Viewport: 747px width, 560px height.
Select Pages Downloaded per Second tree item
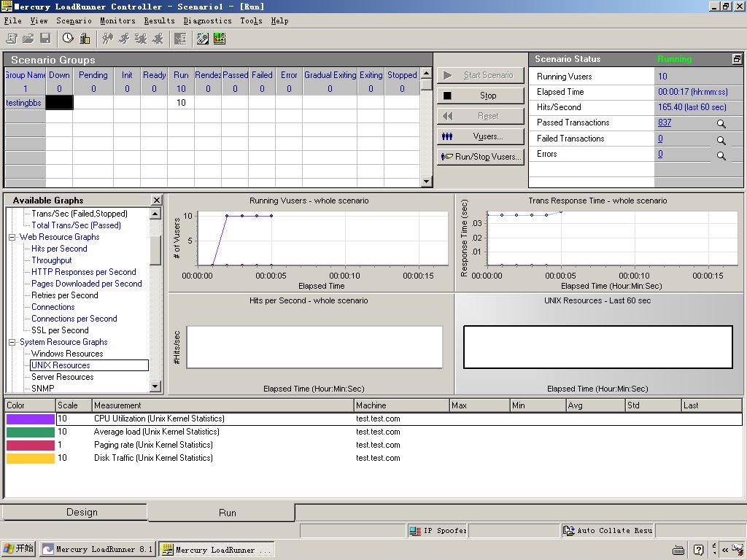coord(86,284)
